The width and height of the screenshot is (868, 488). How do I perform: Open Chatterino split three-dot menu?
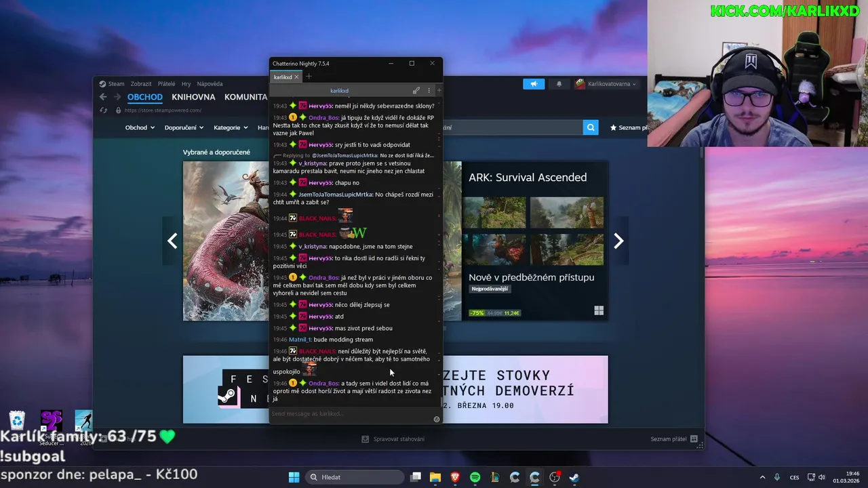pos(429,90)
